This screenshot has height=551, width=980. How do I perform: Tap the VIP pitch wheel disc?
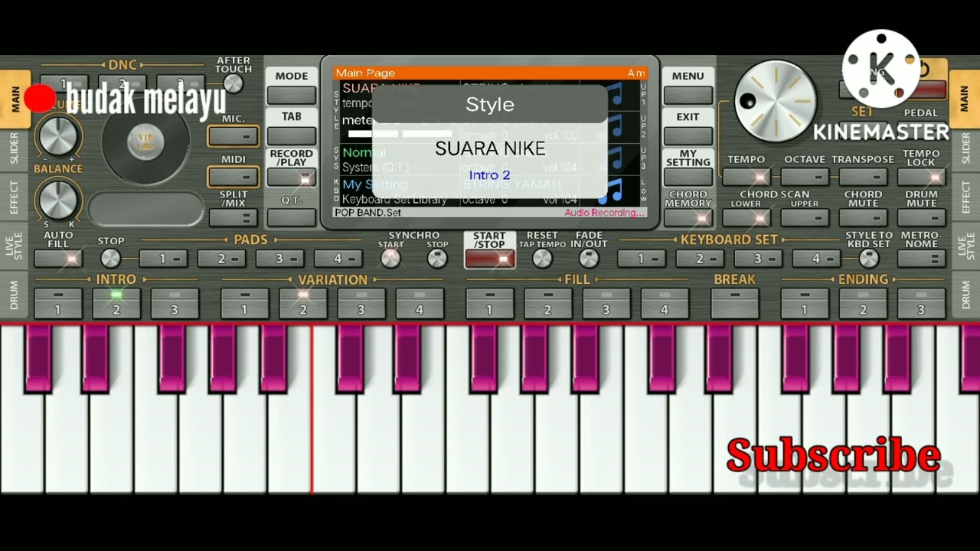[x=145, y=141]
